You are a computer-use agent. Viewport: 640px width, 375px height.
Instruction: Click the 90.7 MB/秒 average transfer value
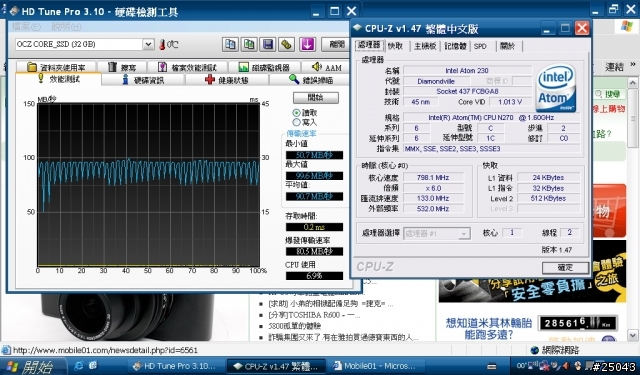(314, 196)
